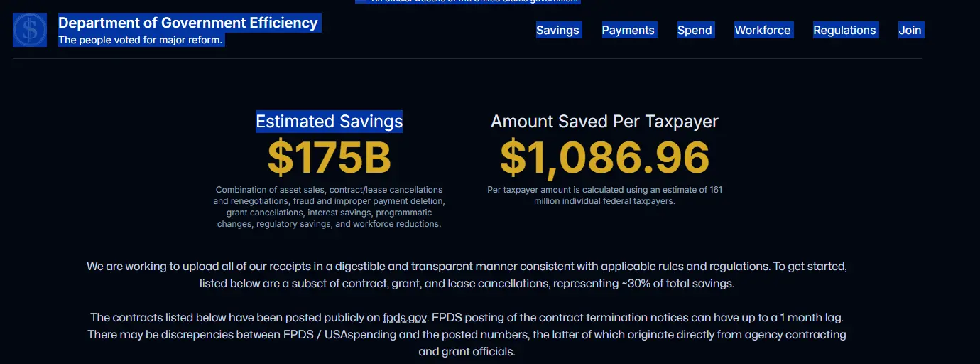This screenshot has width=980, height=364.
Task: Open the Savings navigation item
Action: click(x=557, y=30)
